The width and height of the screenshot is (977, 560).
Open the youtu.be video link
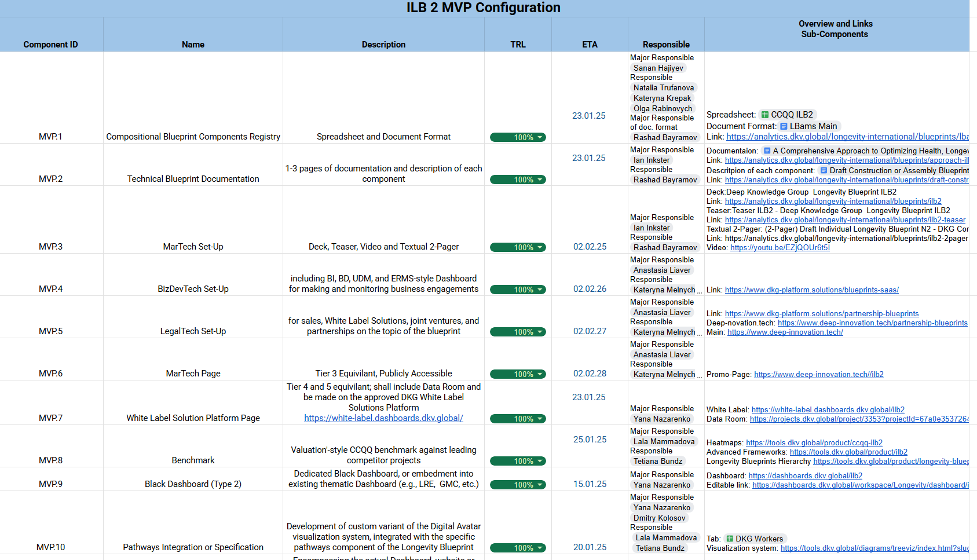[780, 248]
